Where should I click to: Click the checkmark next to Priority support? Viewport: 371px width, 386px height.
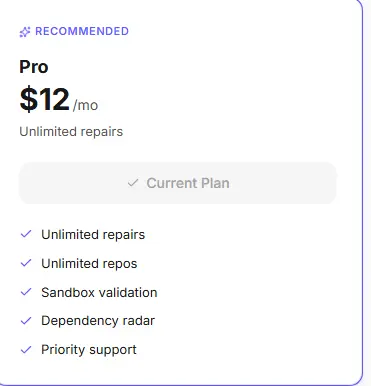tap(26, 350)
